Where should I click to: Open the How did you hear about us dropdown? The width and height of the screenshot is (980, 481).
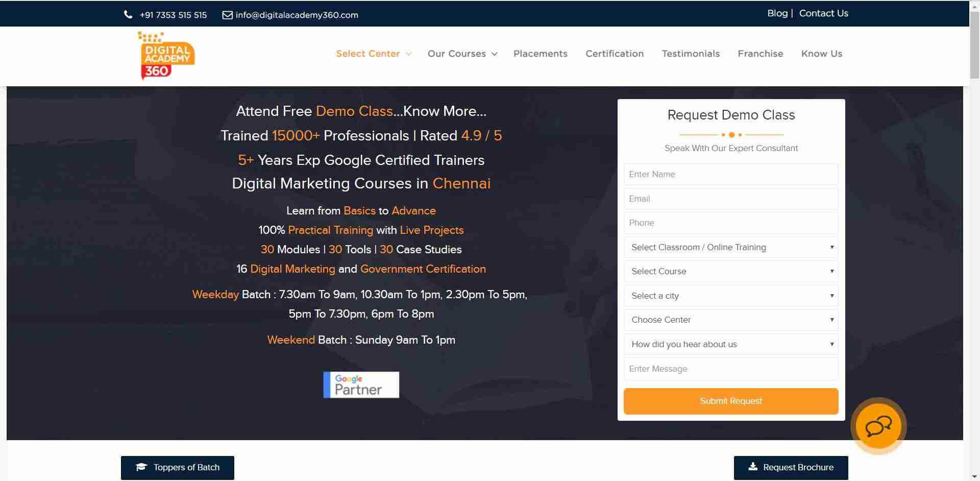tap(731, 344)
